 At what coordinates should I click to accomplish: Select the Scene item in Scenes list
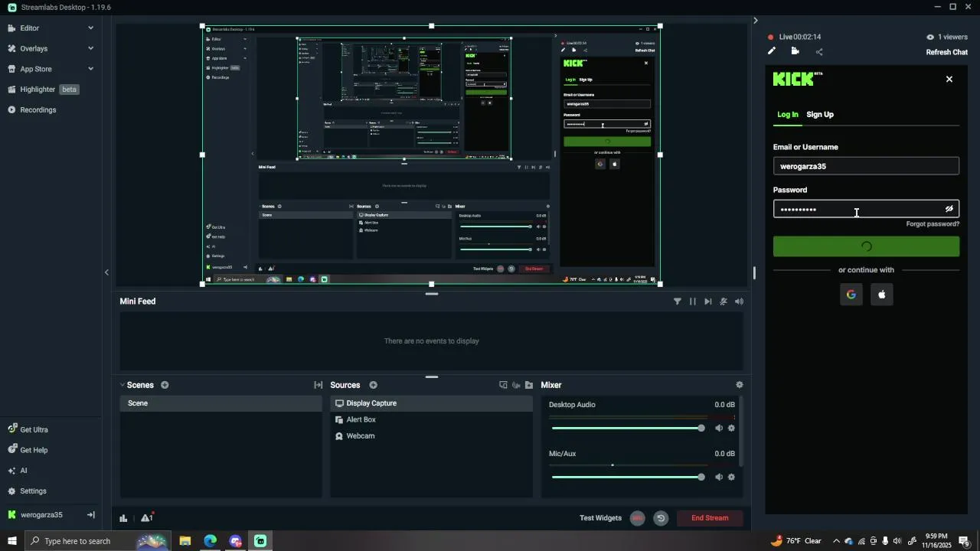220,403
